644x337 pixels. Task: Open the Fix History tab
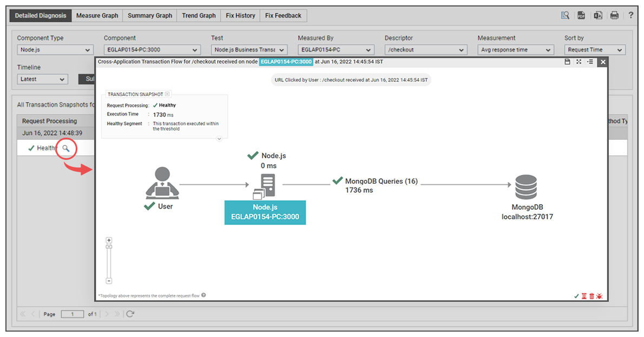point(240,16)
